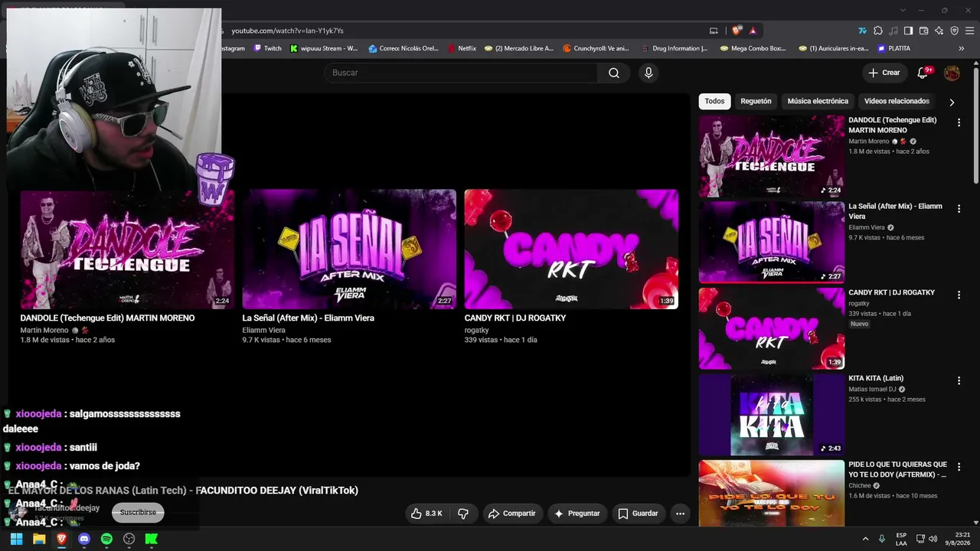Screen dimensions: 980x551
Task: Open Spotify from the taskbar
Action: (106, 539)
